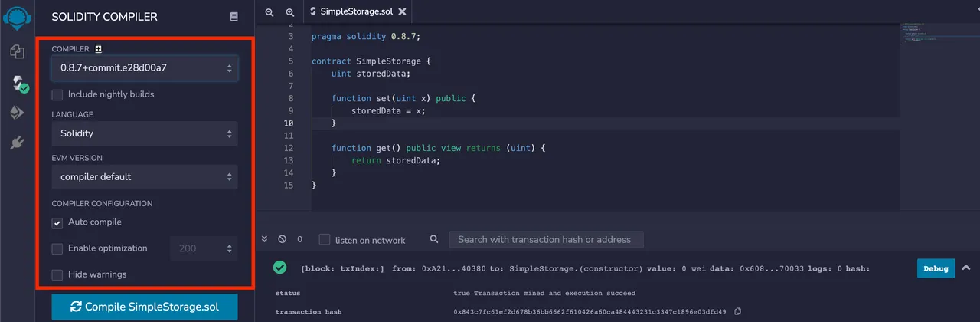Click the transaction search input field

coord(546,239)
